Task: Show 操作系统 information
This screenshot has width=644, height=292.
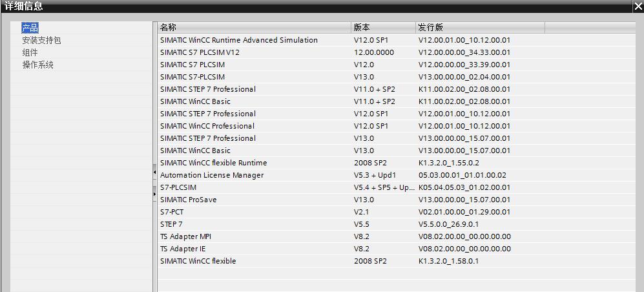Action: coord(38,65)
